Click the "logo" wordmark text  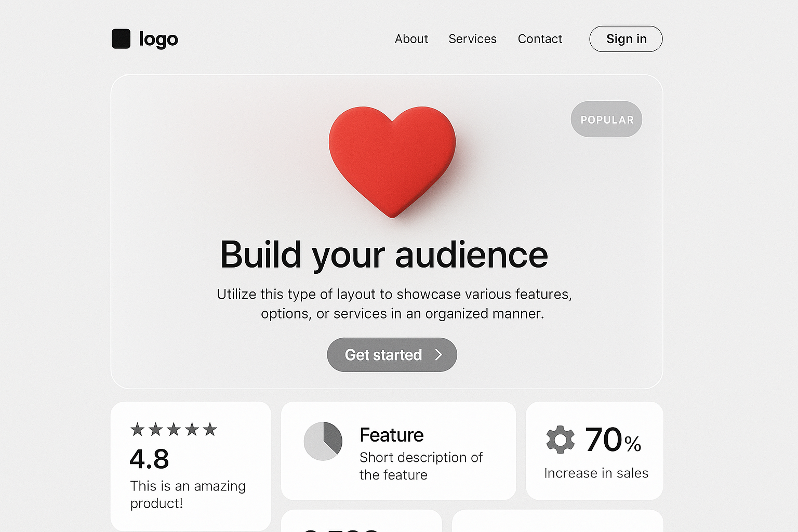pyautogui.click(x=158, y=39)
